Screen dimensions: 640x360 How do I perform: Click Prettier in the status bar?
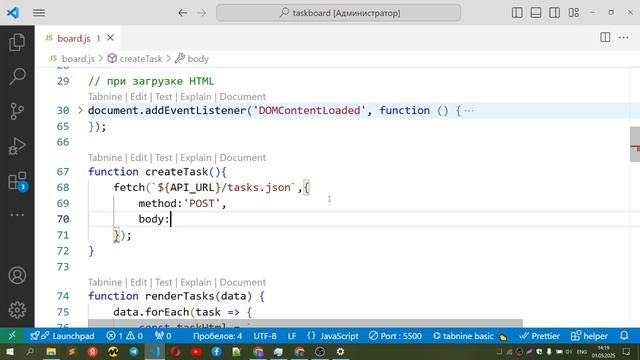(x=539, y=336)
